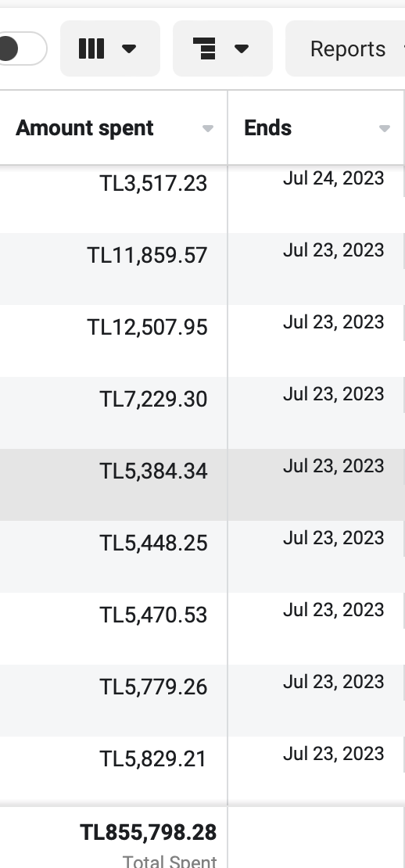The width and height of the screenshot is (405, 868).
Task: Select the TL5,779.26 amount cell
Action: [113, 701]
